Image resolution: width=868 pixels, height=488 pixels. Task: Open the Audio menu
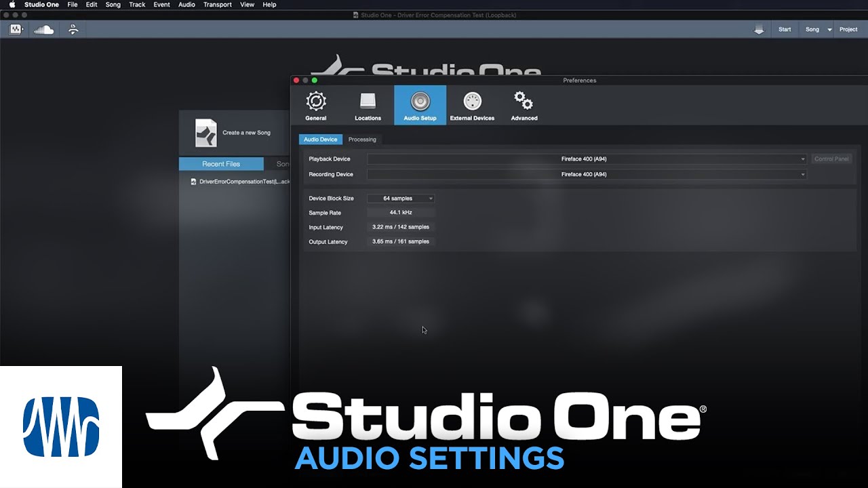pos(186,5)
